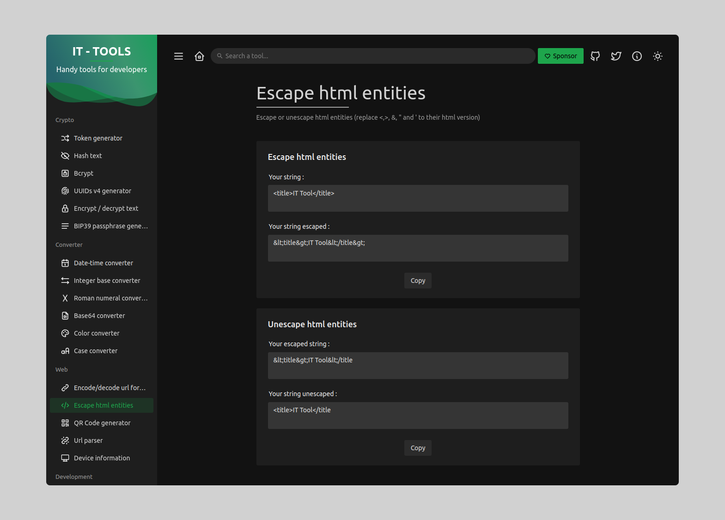Open the GitHub repository icon
This screenshot has height=520, width=725.
point(595,56)
